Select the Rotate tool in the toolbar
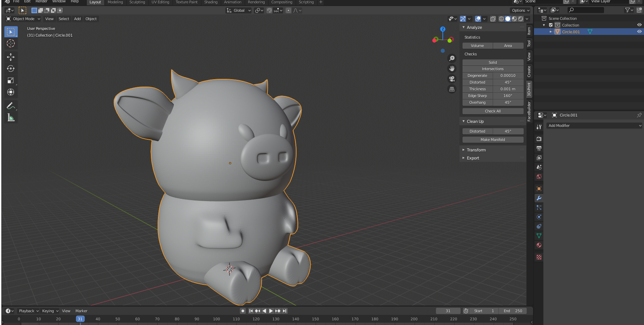 11,68
